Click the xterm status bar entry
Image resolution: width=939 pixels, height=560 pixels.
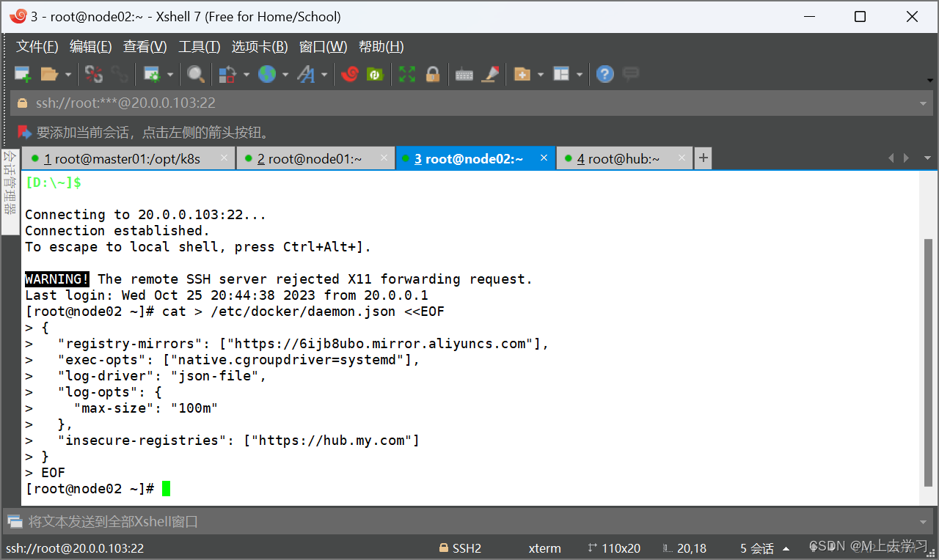click(x=544, y=548)
